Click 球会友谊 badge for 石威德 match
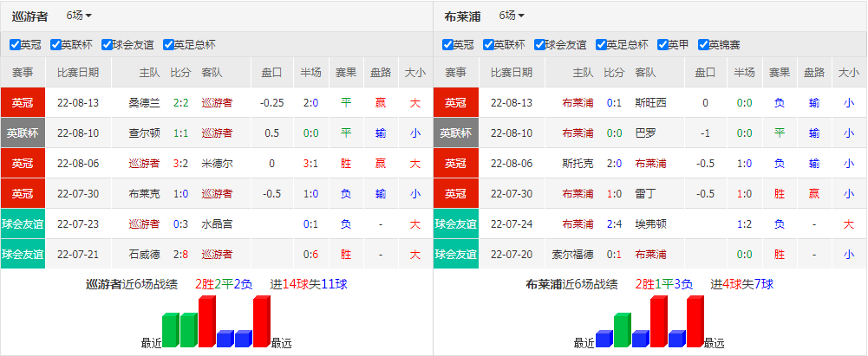 click(23, 255)
